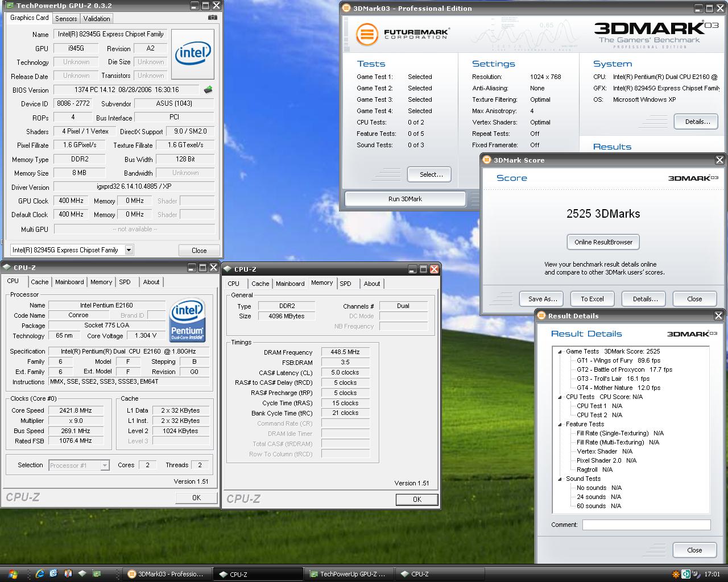Click the Online ResultBrowser button
Image resolution: width=728 pixels, height=582 pixels.
point(603,242)
